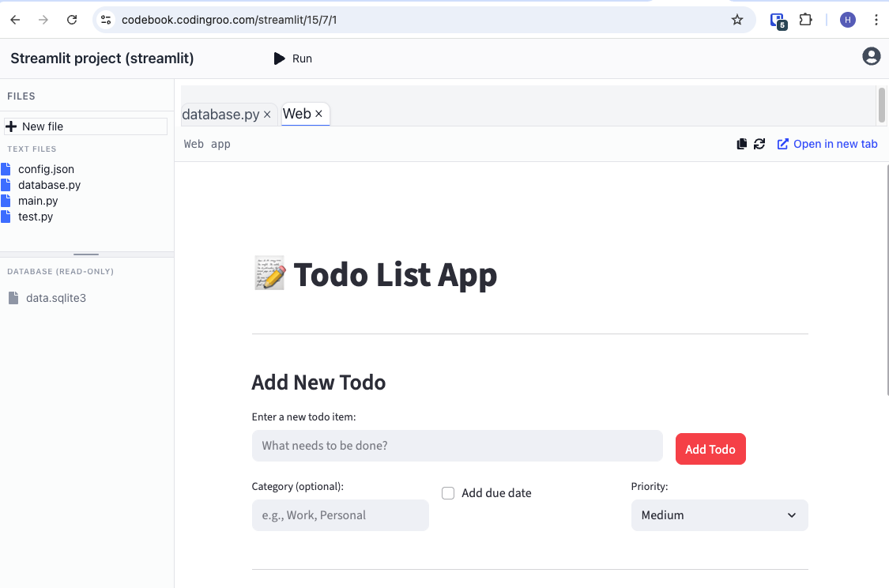Open the Chrome three-dot menu

coord(876,20)
